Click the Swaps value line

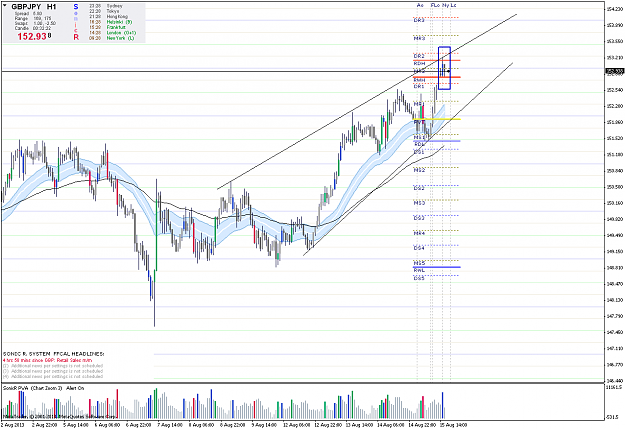coord(35,23)
